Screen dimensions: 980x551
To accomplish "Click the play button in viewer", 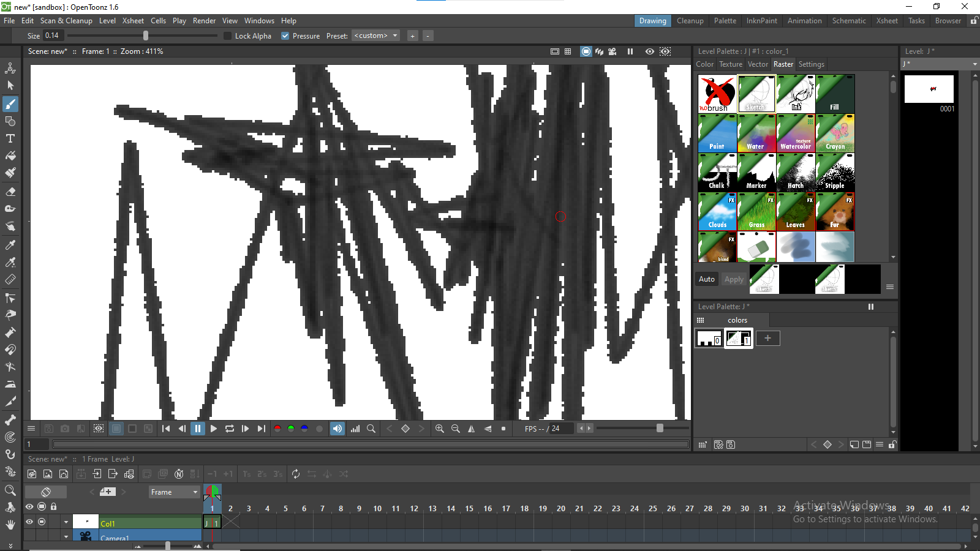I will pos(214,429).
